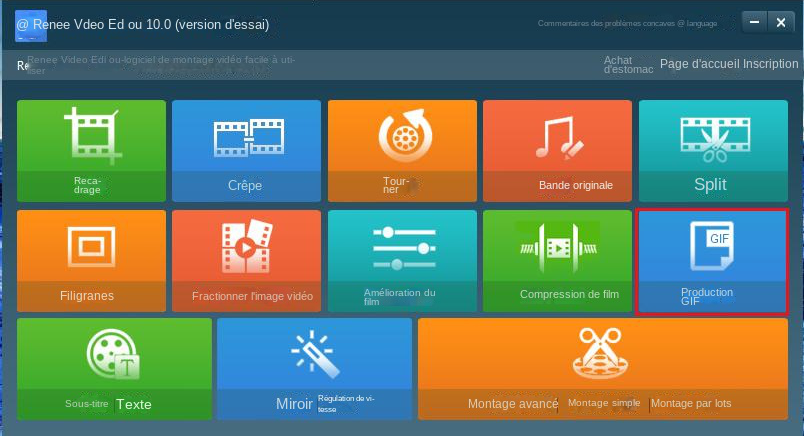Open Amélioration du film sliders tool
The image size is (804, 436).
point(402,259)
